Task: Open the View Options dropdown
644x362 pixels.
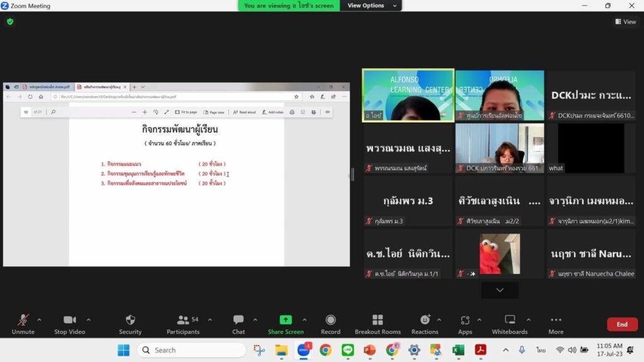Action: coord(372,6)
